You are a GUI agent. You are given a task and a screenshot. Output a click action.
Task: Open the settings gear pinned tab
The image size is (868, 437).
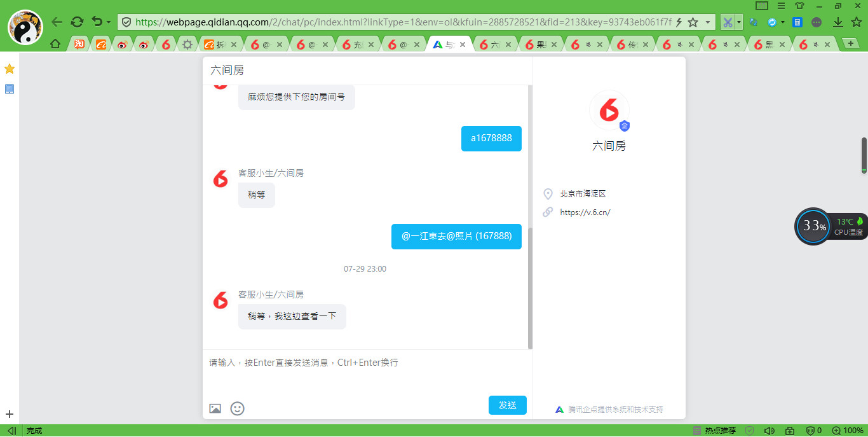pyautogui.click(x=187, y=45)
